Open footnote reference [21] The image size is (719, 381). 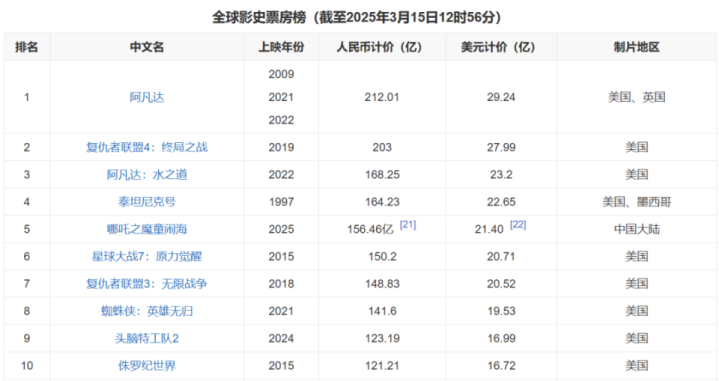pos(408,225)
